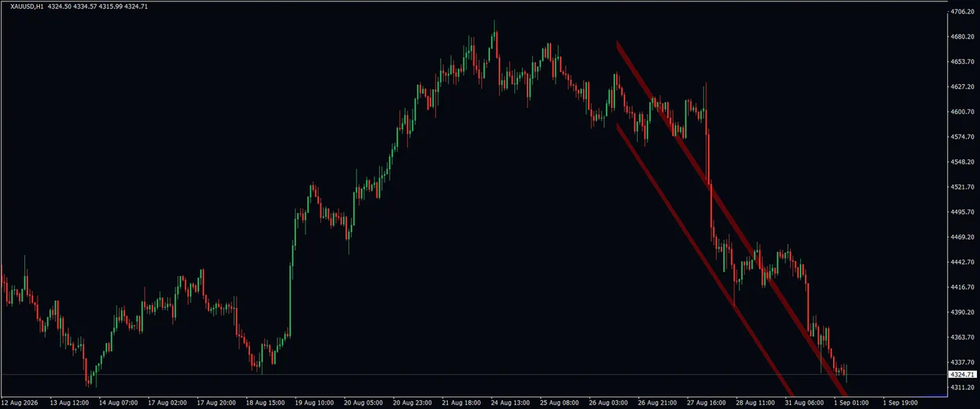Select the lower red descending channel line
The image size is (980, 409).
point(703,259)
